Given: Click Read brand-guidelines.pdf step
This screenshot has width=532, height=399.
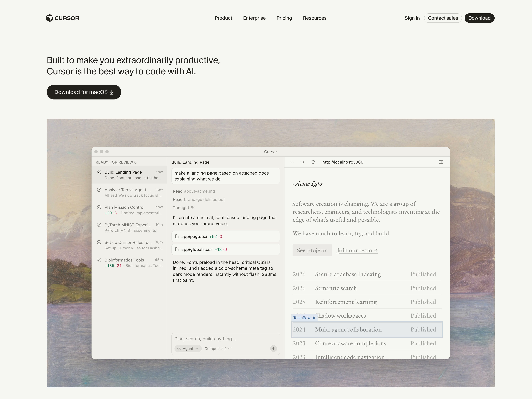Looking at the screenshot, I should pyautogui.click(x=199, y=199).
